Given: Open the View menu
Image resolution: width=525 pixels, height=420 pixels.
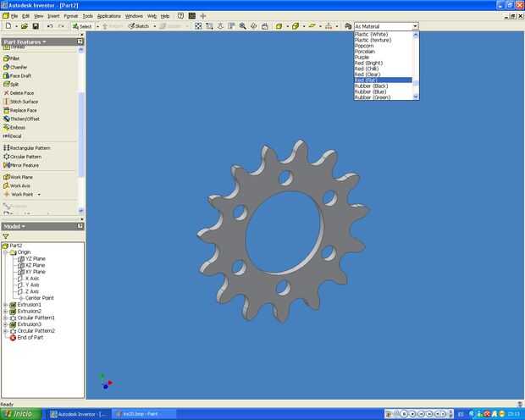Looking at the screenshot, I should coord(38,16).
